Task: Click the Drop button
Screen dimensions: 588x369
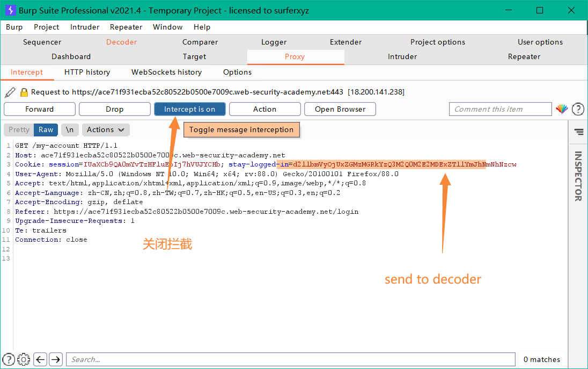Action: point(115,109)
